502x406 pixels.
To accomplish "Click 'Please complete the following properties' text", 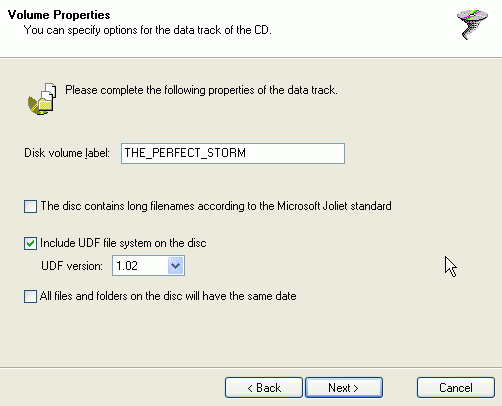I will tap(201, 90).
